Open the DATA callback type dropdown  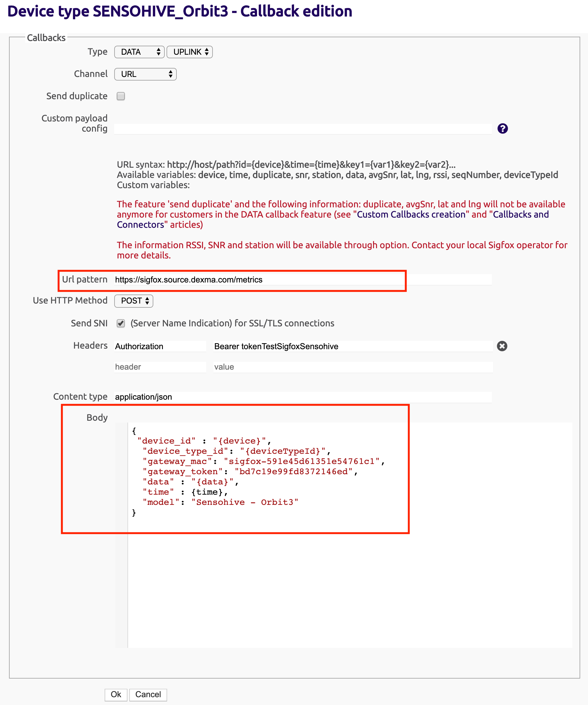pyautogui.click(x=139, y=52)
